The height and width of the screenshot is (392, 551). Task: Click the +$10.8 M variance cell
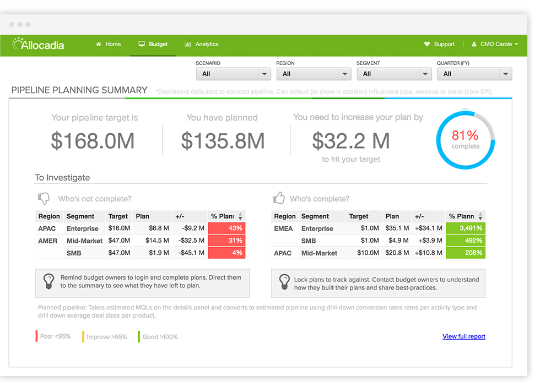(428, 253)
